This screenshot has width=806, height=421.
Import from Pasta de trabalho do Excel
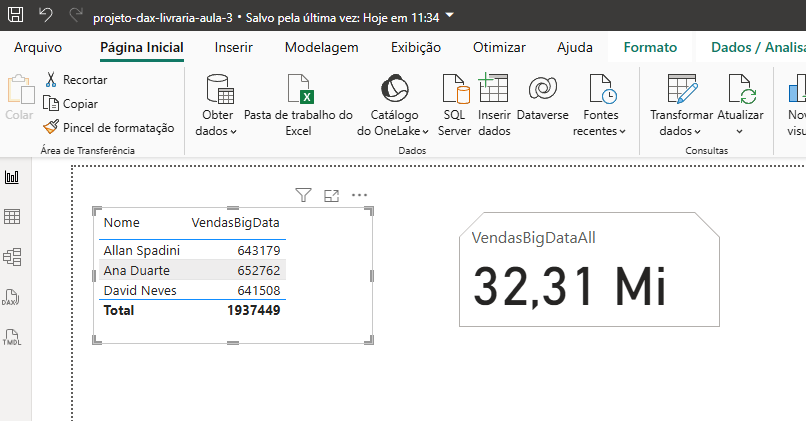coord(298,105)
